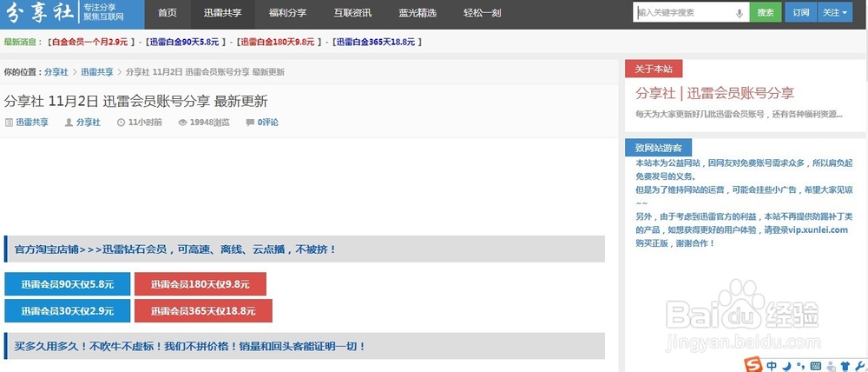Click the comment bubble icon beside 0评论
The height and width of the screenshot is (372, 868).
[x=250, y=123]
